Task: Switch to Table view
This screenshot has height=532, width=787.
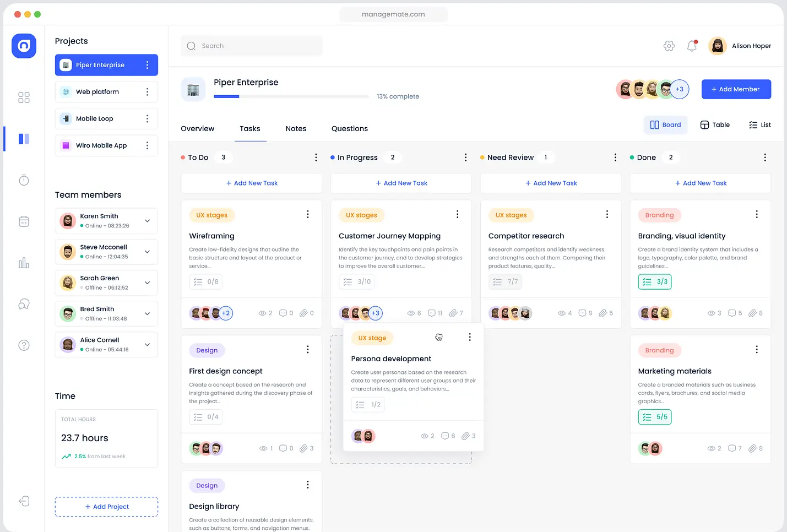Action: 715,125
